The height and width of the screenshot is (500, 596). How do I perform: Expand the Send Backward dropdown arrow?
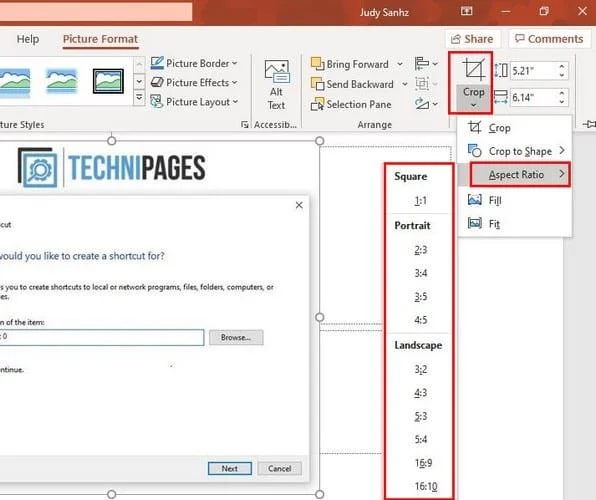click(405, 84)
